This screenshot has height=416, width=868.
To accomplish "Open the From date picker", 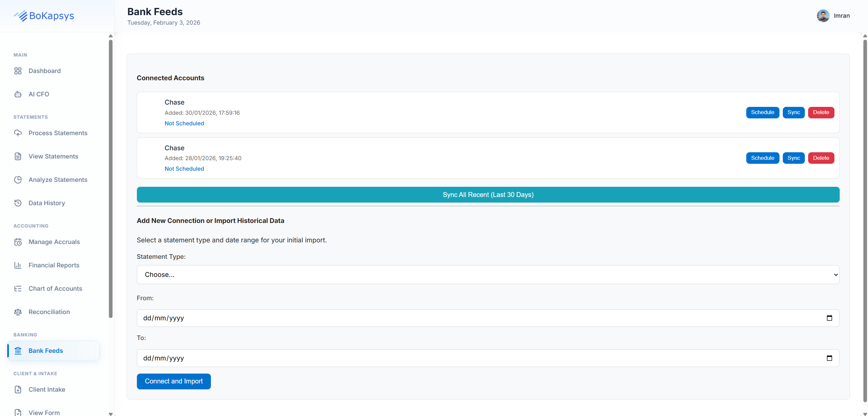I will (829, 318).
